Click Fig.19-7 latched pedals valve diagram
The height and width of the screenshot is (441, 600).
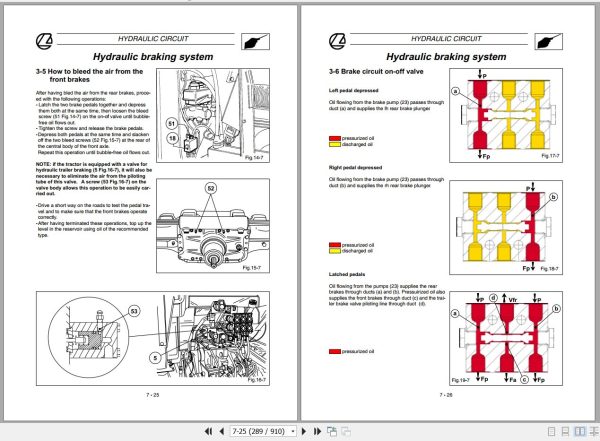point(506,338)
